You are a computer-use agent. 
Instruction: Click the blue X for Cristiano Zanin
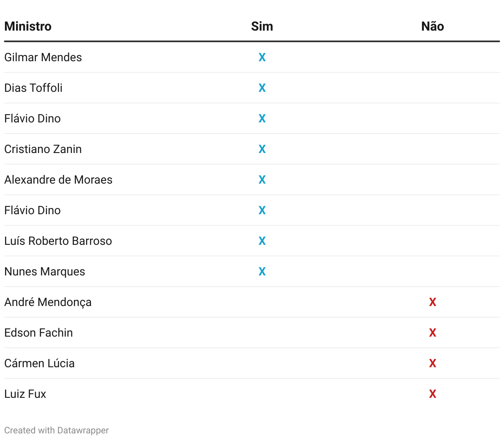point(262,149)
